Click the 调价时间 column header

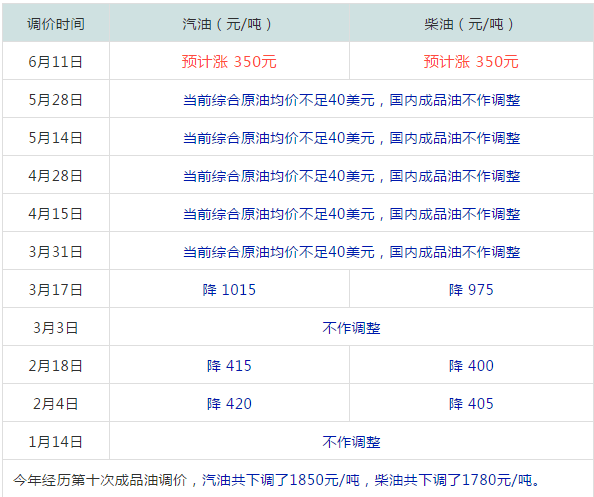coord(56,24)
